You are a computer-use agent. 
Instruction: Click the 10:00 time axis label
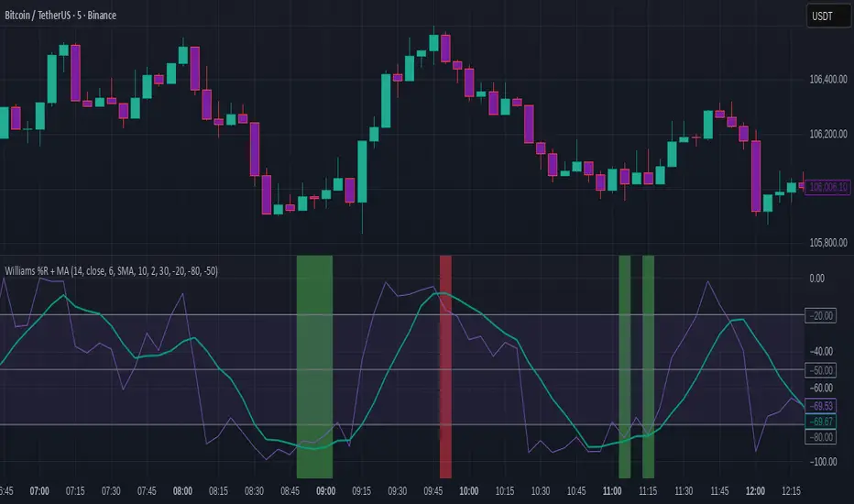469,492
